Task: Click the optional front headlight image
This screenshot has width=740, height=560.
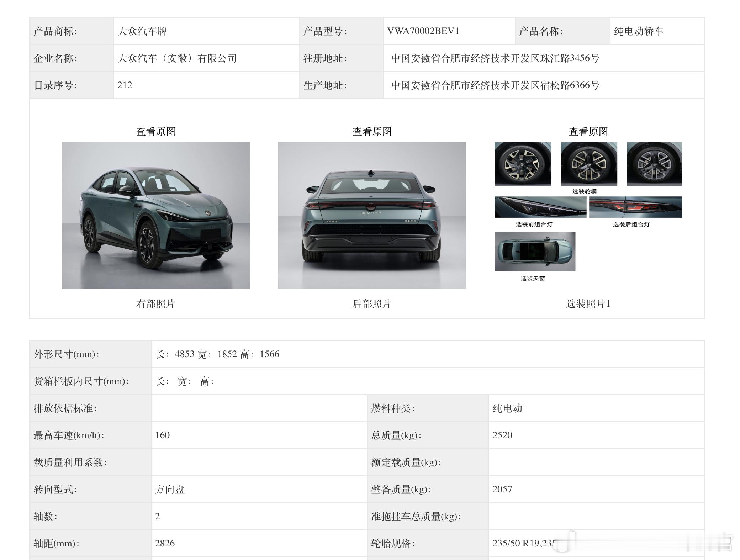Action: [x=540, y=207]
